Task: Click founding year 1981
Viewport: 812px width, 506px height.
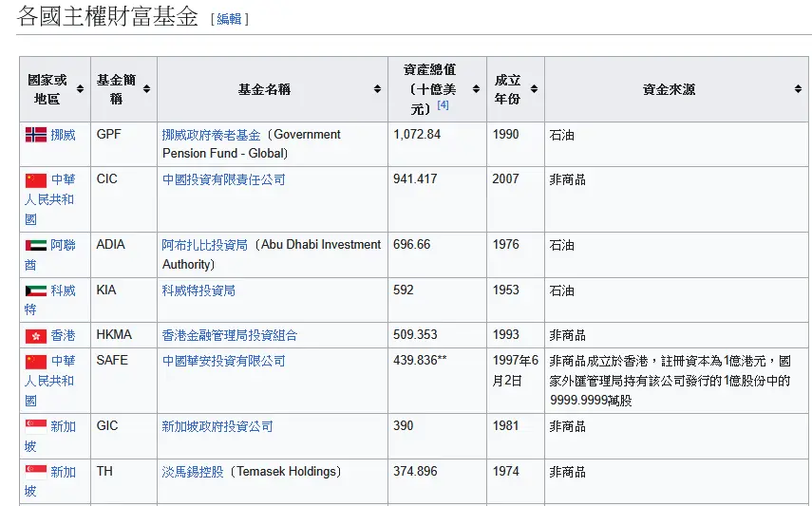Action: 505,425
